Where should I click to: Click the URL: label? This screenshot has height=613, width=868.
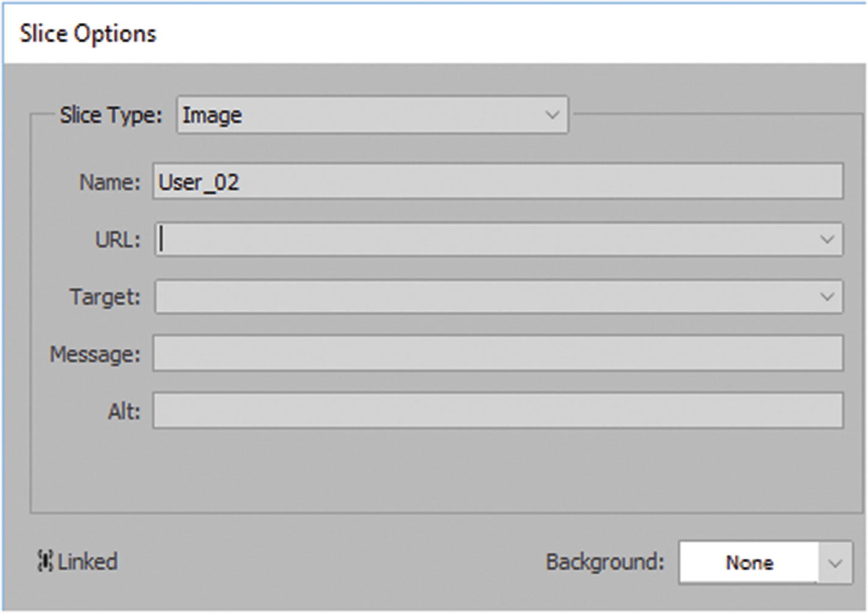[x=118, y=239]
